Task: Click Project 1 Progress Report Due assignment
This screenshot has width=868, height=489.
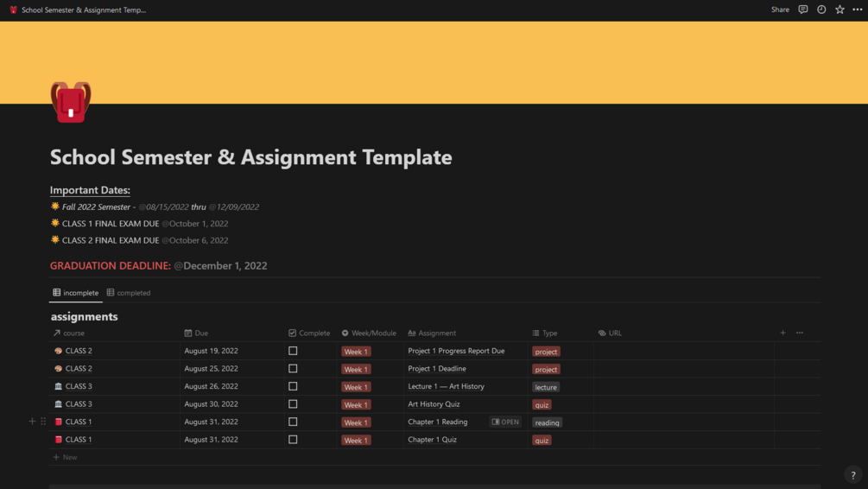Action: point(456,351)
